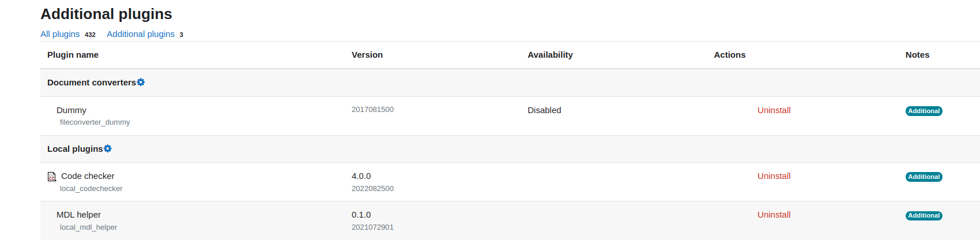Screen dimensions: 980x243
Task: Select the Dummy plugin name
Action: pyautogui.click(x=71, y=110)
